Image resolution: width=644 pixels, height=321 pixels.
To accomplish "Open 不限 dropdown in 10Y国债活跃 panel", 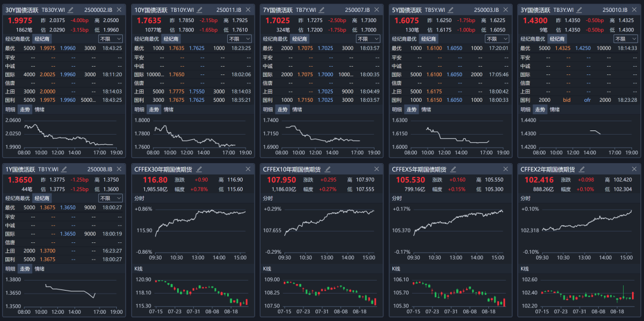I will point(240,39).
